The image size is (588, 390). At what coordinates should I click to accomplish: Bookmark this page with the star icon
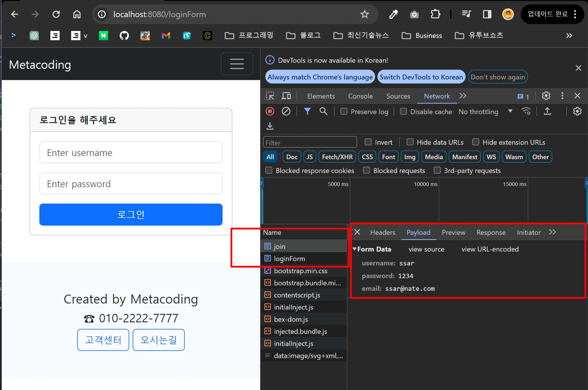364,14
